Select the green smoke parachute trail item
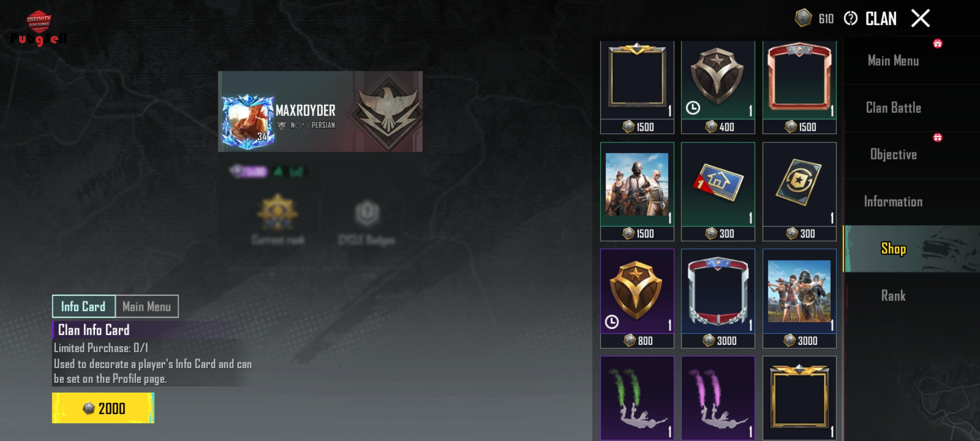Screen dimensions: 980x441 pos(637,398)
